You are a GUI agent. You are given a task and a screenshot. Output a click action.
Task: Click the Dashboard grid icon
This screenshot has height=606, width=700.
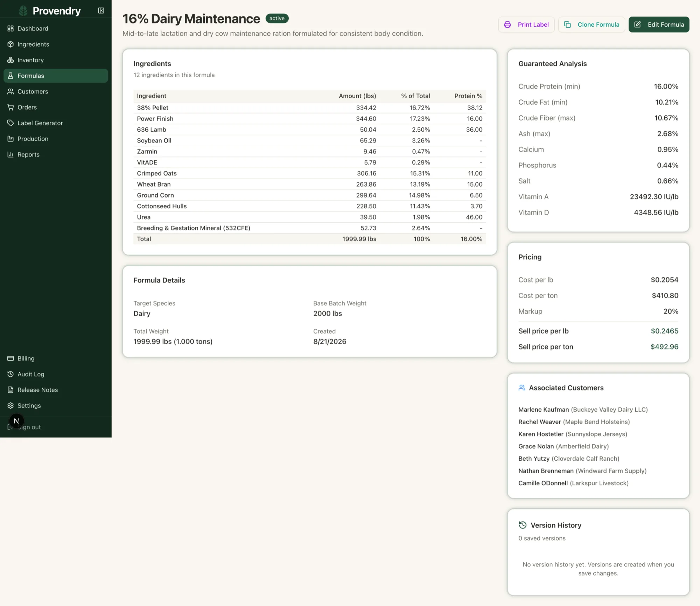pyautogui.click(x=10, y=28)
